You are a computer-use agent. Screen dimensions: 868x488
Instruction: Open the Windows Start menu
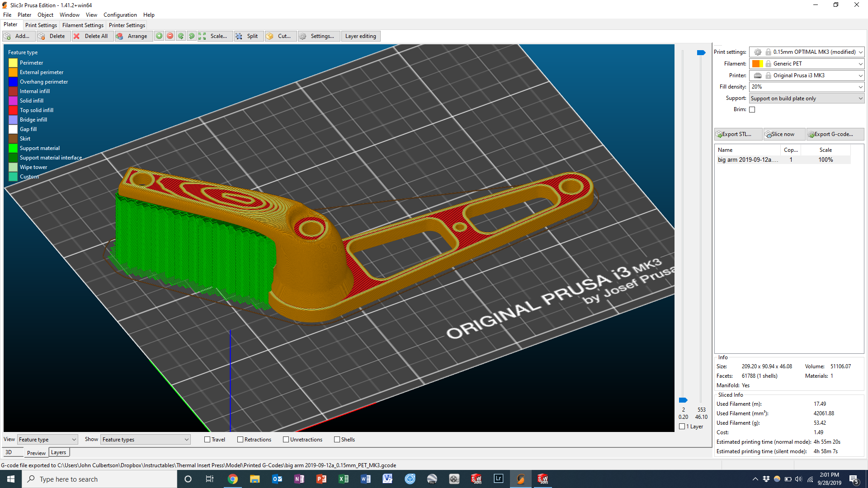(x=11, y=479)
